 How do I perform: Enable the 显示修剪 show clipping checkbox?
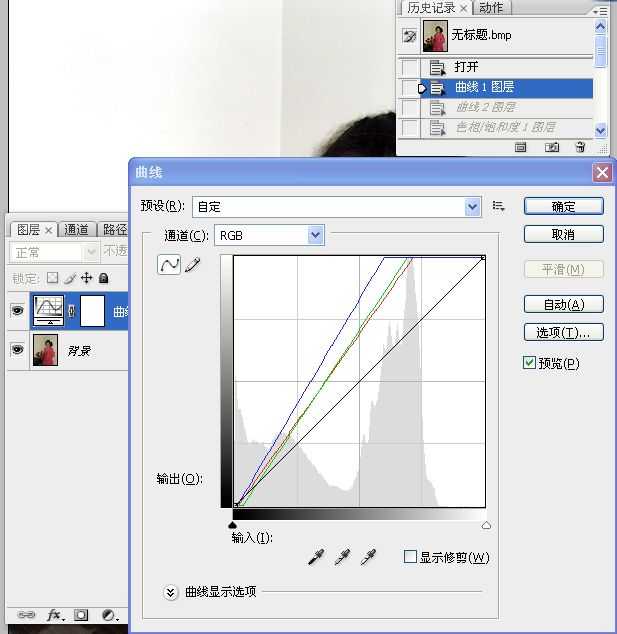pyautogui.click(x=410, y=556)
